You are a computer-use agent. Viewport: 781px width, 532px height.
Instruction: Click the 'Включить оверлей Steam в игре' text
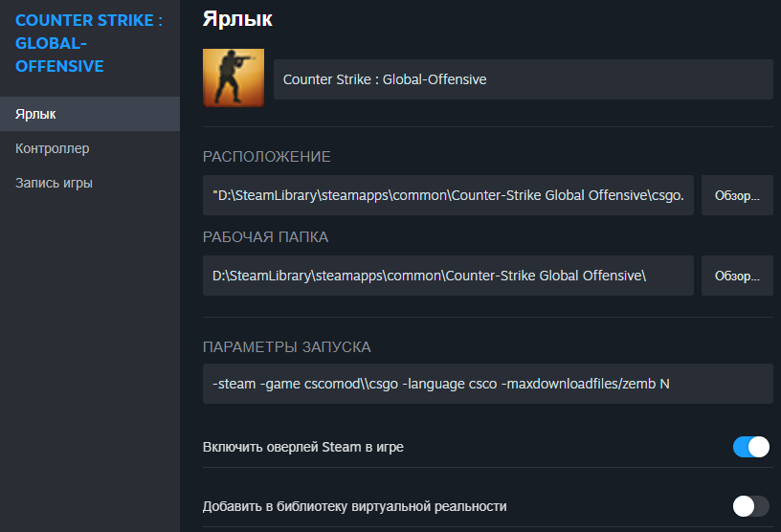[303, 447]
